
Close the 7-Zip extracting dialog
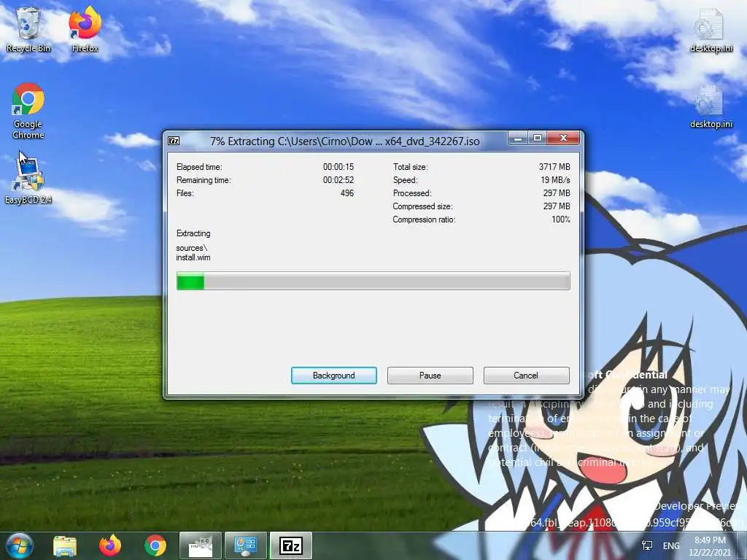[x=564, y=138]
